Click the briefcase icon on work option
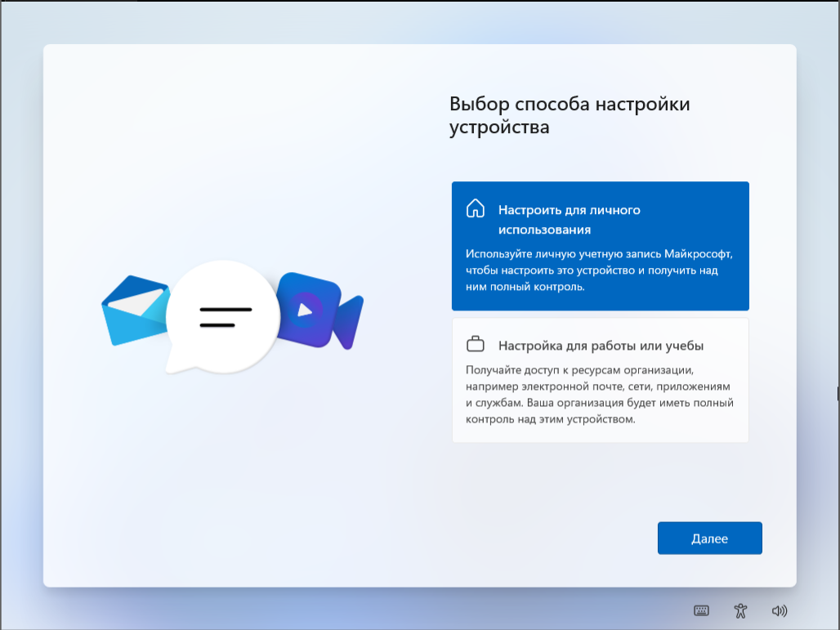Image resolution: width=840 pixels, height=630 pixels. click(x=476, y=344)
